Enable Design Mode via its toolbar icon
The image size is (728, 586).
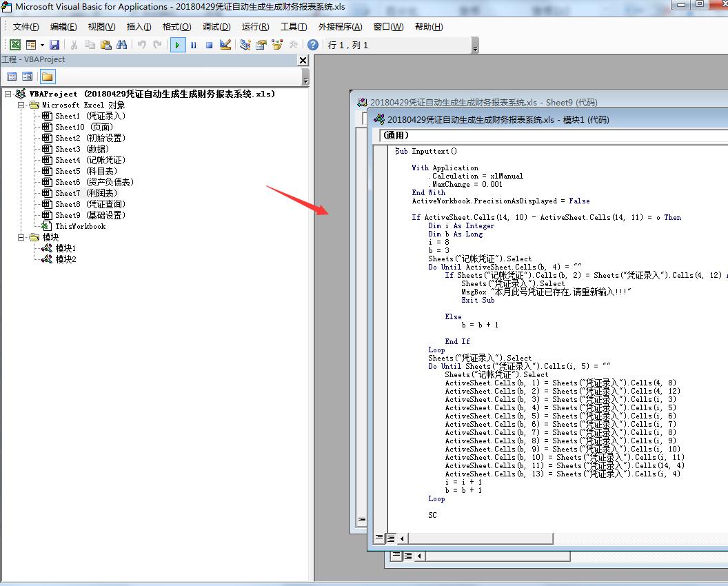coord(225,44)
